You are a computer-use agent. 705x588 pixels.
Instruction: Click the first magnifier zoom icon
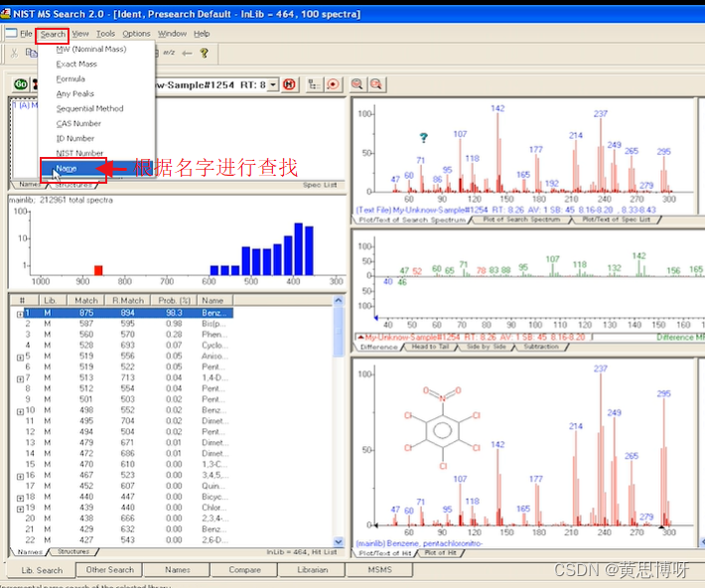357,84
